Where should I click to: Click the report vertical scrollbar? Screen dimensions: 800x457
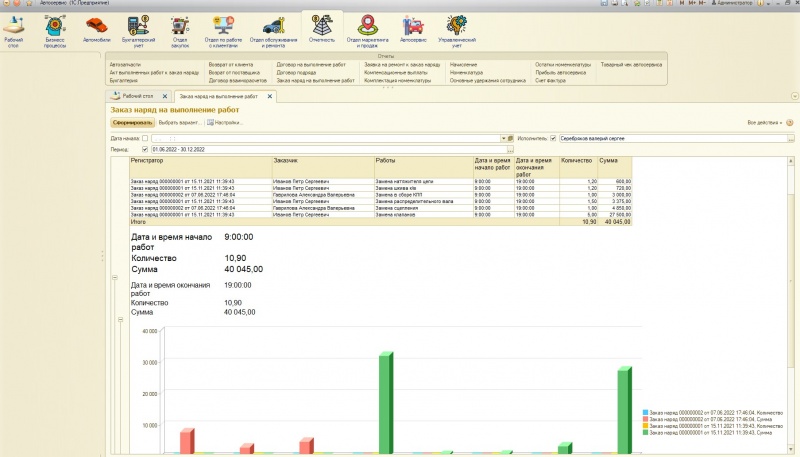point(791,306)
